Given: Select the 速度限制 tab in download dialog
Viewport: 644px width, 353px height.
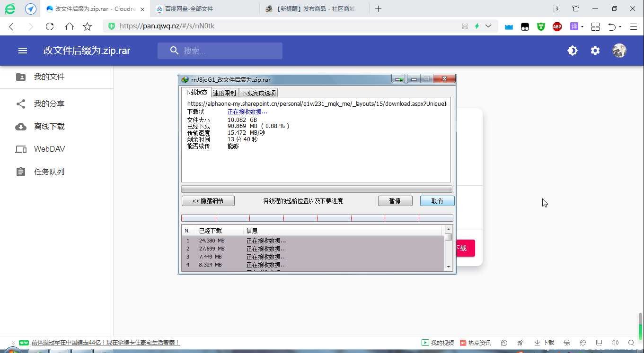Looking at the screenshot, I should [224, 93].
